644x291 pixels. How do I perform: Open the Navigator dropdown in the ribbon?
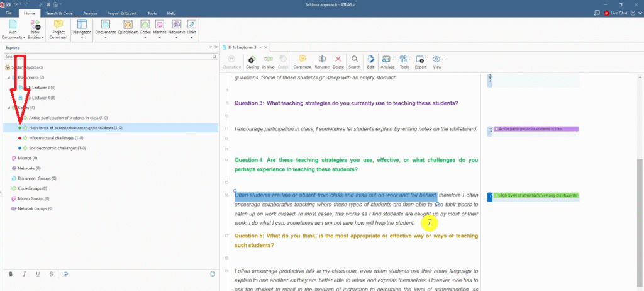(x=82, y=30)
